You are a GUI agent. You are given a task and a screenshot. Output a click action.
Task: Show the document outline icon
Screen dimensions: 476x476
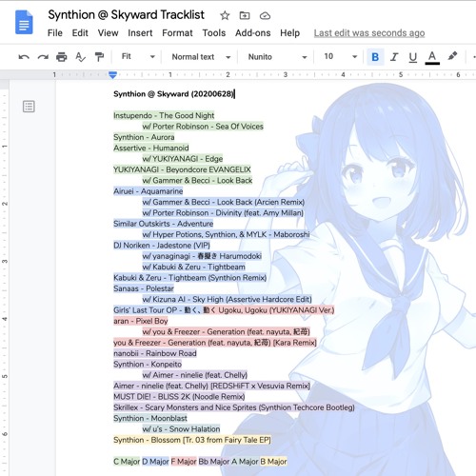tap(29, 107)
